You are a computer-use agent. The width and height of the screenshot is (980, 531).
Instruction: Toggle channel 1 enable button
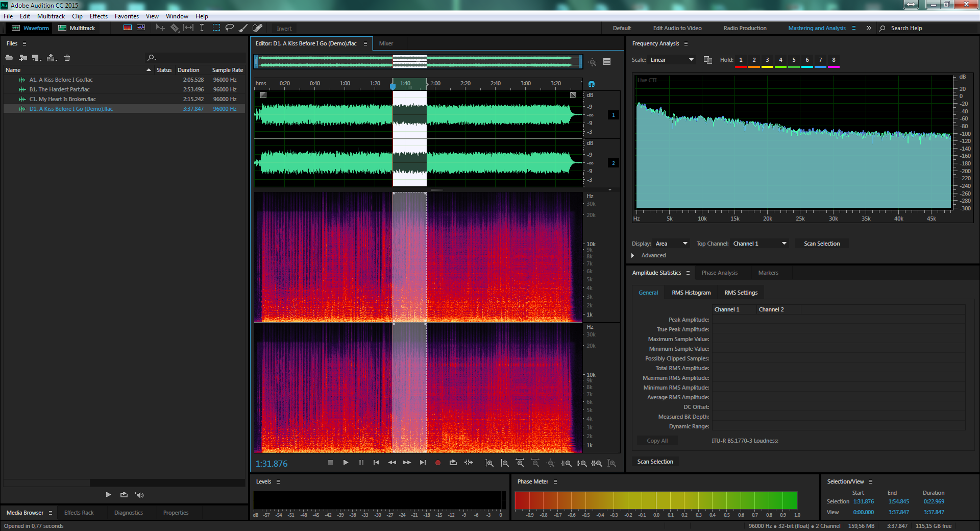click(x=613, y=115)
